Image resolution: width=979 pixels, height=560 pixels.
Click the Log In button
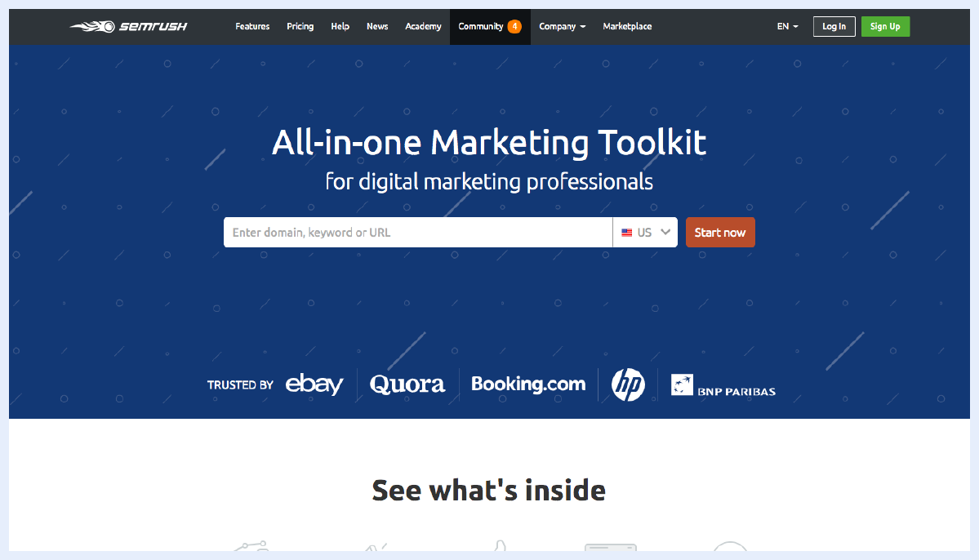point(834,26)
